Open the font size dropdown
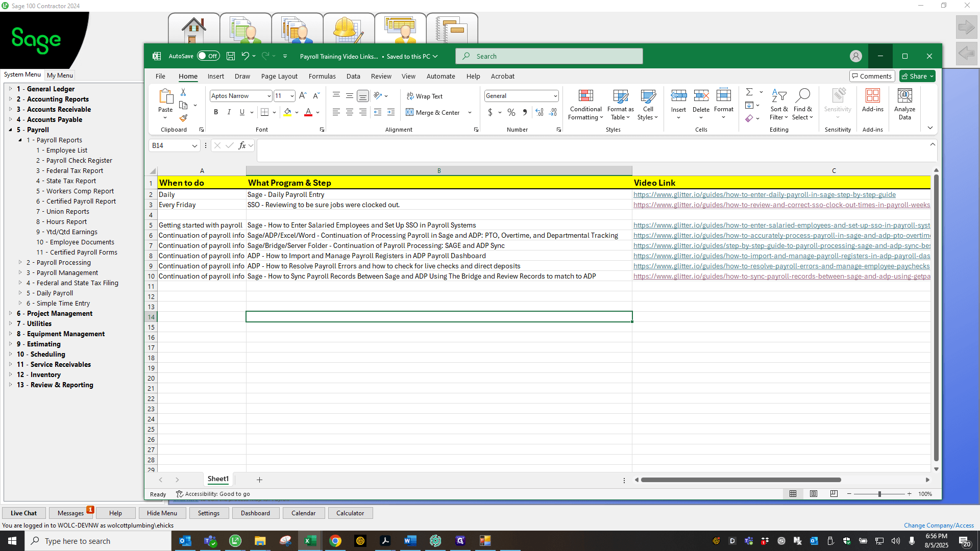 pyautogui.click(x=291, y=96)
